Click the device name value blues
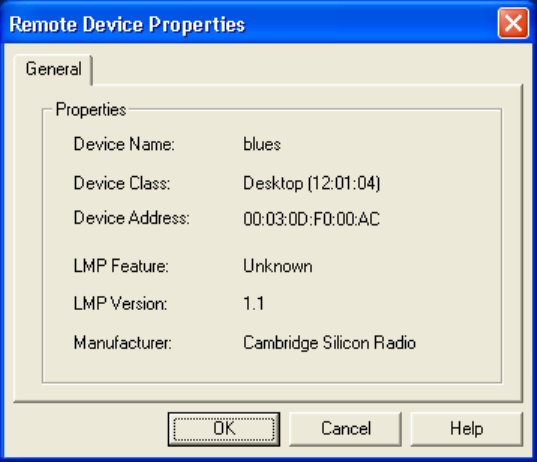 pos(262,144)
